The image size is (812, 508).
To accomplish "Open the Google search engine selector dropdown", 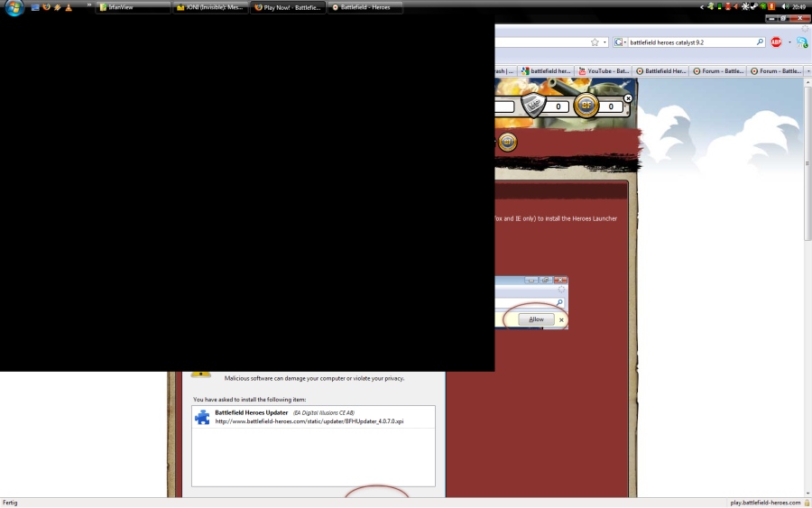I will tap(621, 42).
